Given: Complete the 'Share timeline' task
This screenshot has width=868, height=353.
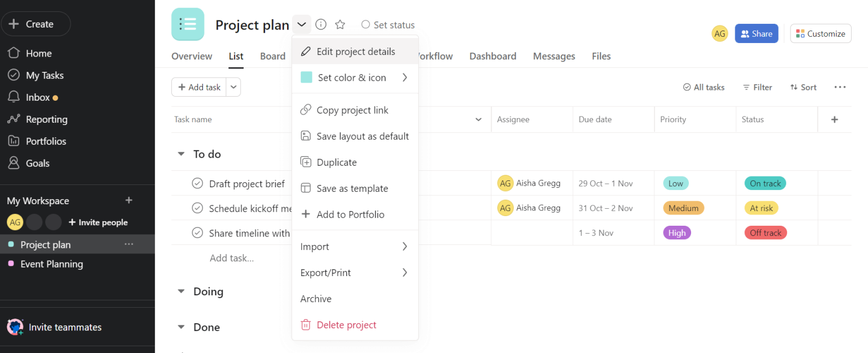Looking at the screenshot, I should 197,233.
